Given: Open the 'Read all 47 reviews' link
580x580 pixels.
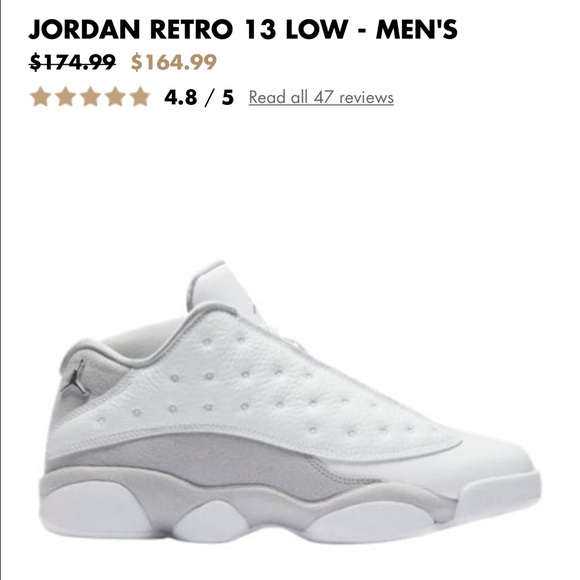Looking at the screenshot, I should [x=321, y=97].
